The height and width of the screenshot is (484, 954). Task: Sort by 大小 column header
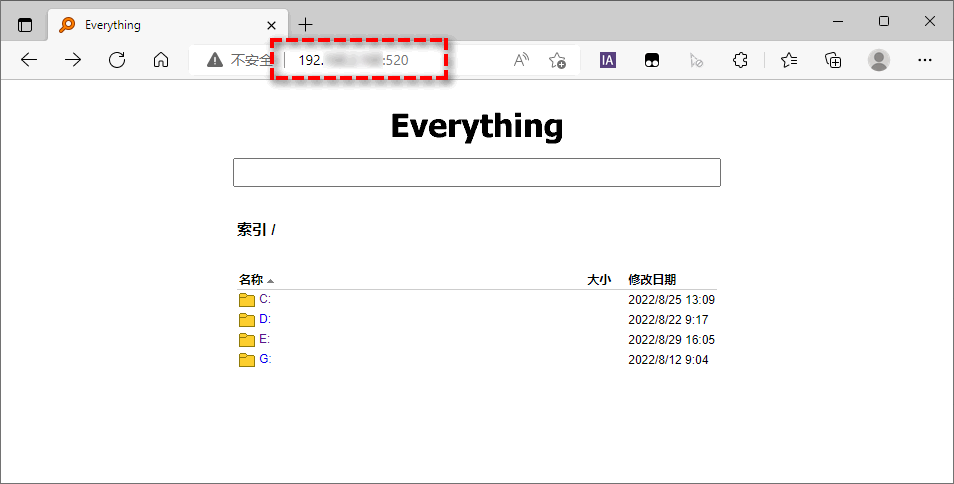click(599, 280)
